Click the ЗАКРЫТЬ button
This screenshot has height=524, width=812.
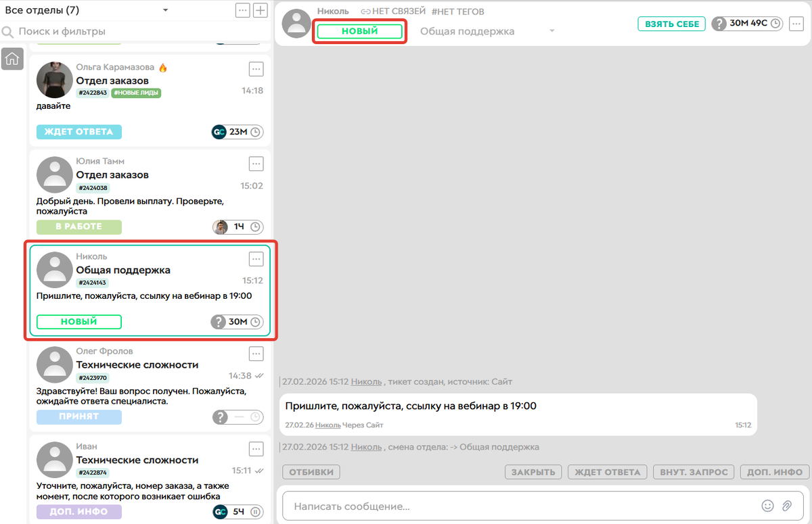(x=534, y=473)
